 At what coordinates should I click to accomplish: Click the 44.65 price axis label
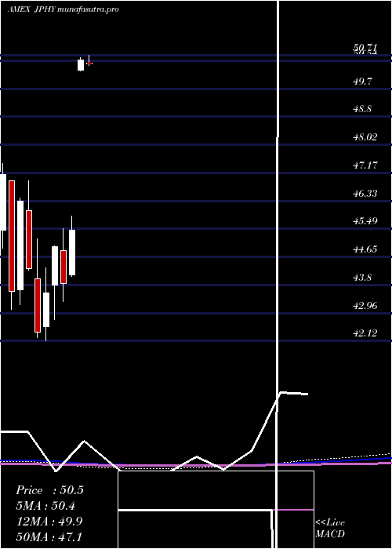pos(365,249)
